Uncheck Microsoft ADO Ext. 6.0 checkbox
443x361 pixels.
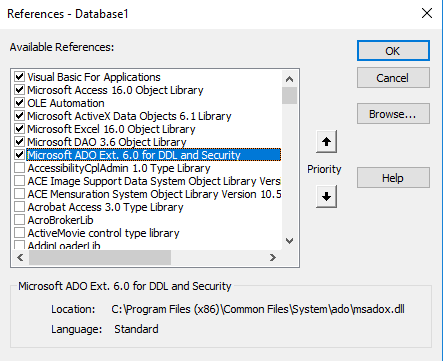pyautogui.click(x=19, y=155)
